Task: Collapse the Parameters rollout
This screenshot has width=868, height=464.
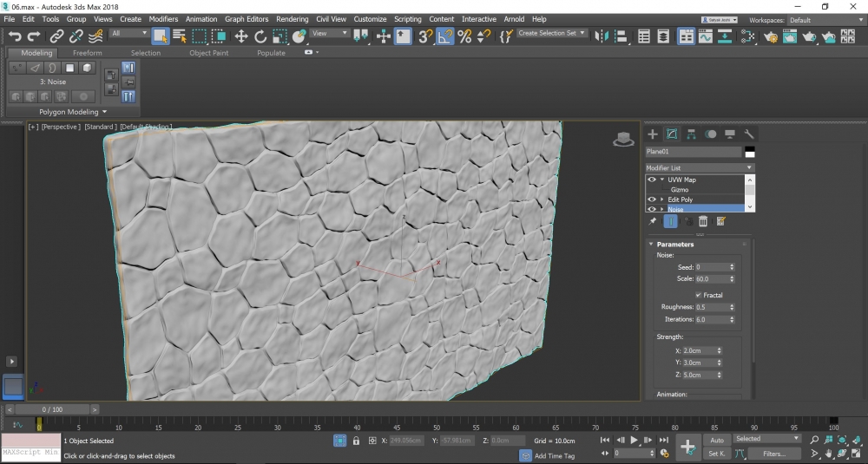Action: pos(674,245)
